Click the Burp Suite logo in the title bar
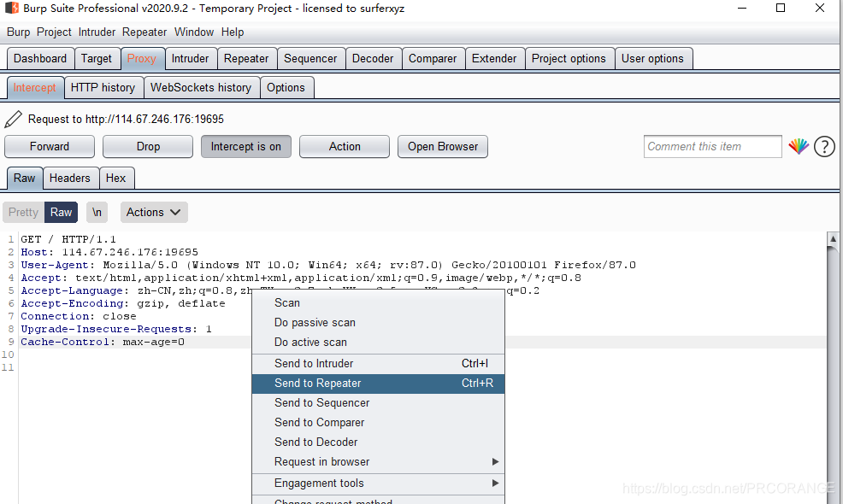The width and height of the screenshot is (843, 504). coord(11,8)
